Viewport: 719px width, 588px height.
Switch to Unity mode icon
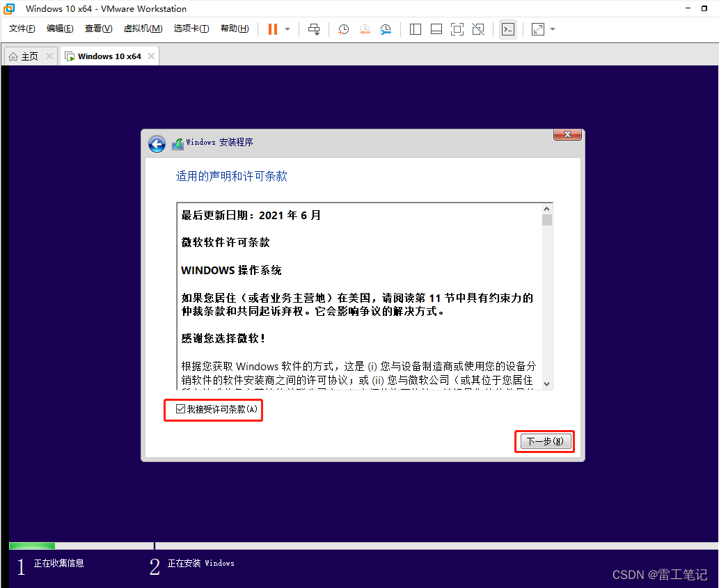[x=478, y=29]
